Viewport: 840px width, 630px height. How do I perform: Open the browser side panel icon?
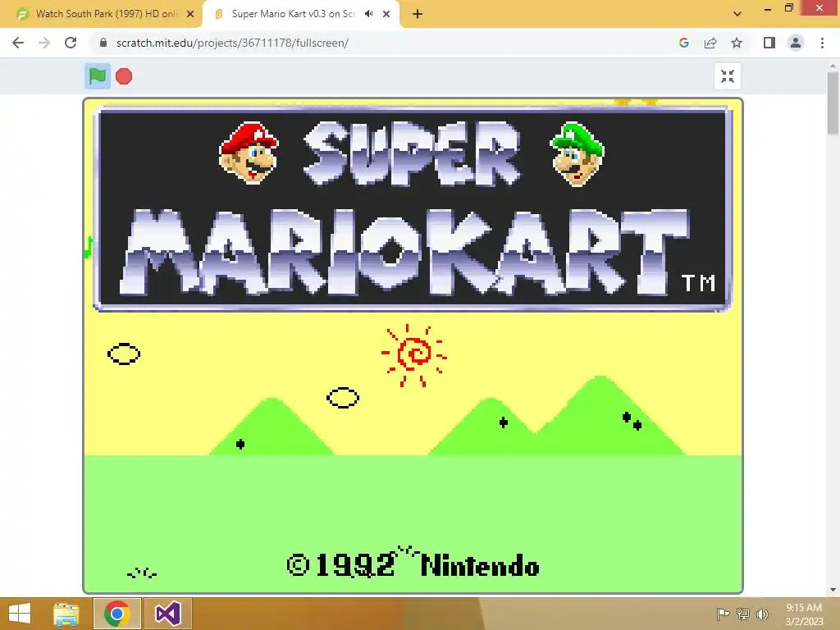[x=769, y=43]
